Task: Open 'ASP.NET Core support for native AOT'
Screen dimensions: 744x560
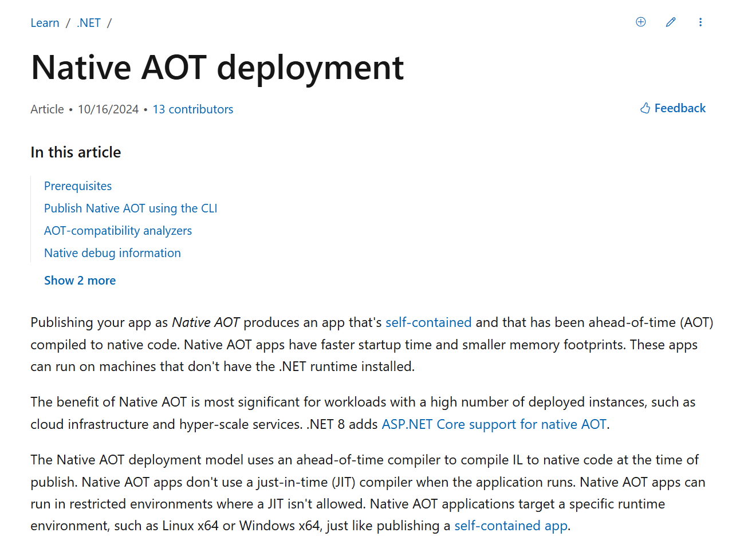Action: tap(494, 424)
